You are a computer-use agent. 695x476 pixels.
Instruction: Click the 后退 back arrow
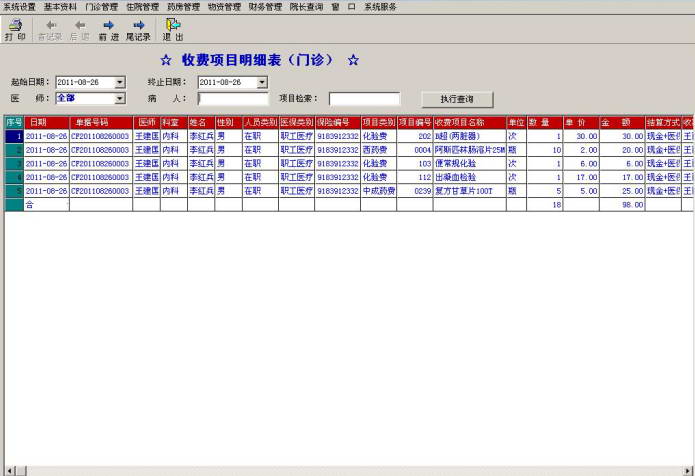tap(80, 30)
